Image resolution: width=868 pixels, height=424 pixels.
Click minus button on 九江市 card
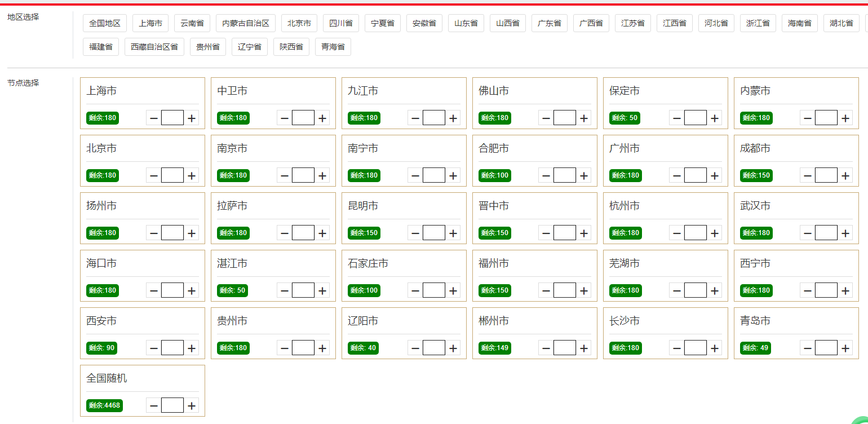(x=415, y=118)
